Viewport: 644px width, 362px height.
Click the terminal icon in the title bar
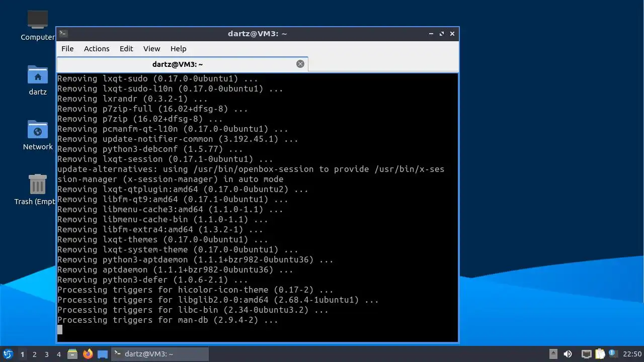pyautogui.click(x=63, y=34)
